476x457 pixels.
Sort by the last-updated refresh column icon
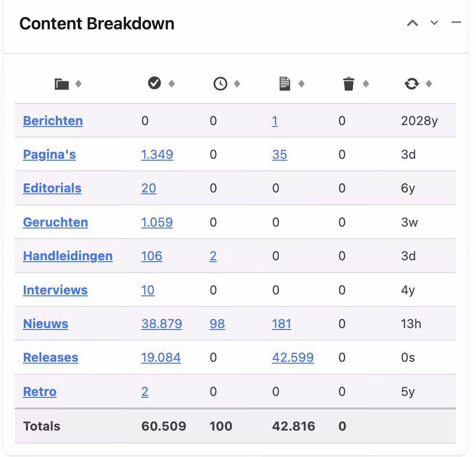(x=412, y=84)
